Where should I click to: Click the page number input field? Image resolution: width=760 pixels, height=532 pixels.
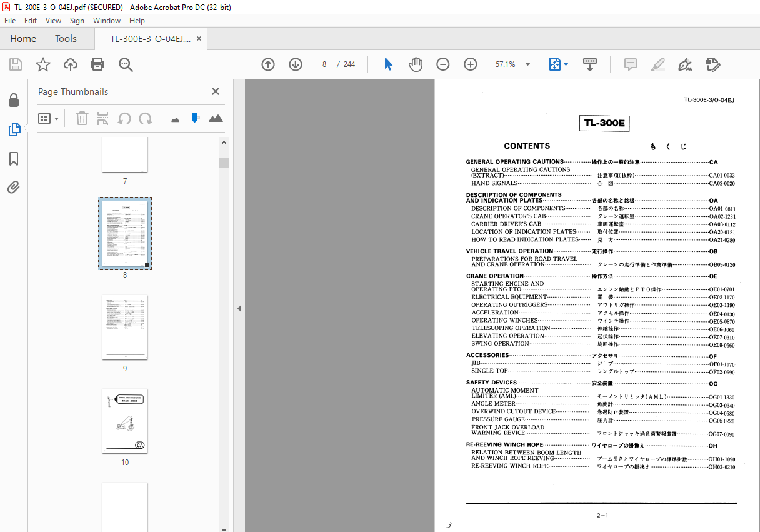325,64
